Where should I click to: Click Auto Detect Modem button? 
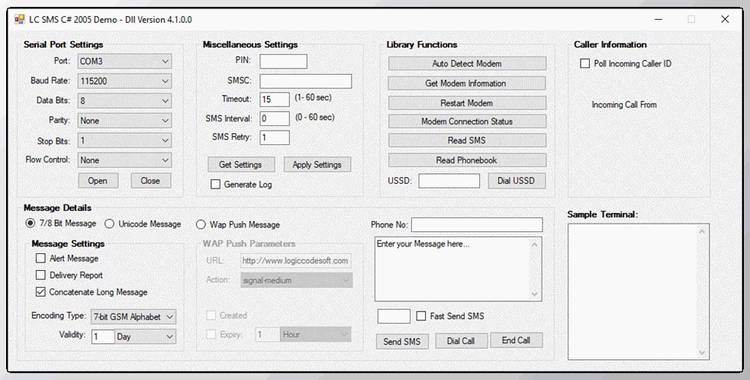coord(467,63)
